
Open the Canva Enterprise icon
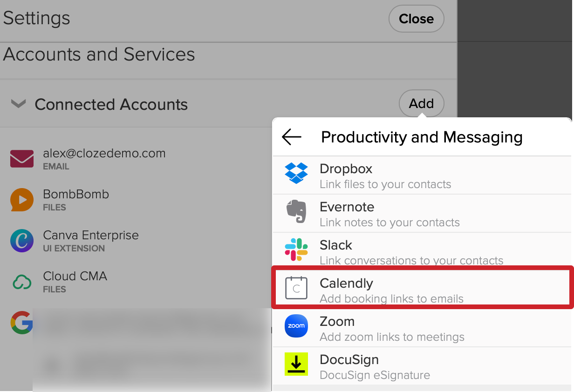point(21,240)
